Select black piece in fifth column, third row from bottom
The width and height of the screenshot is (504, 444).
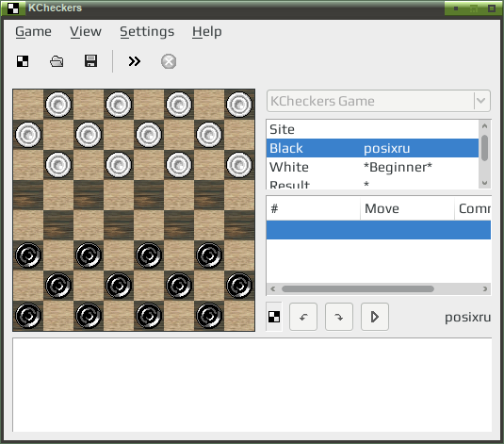pos(149,255)
